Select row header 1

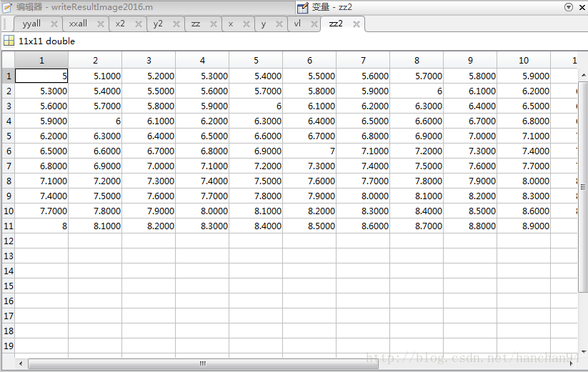coord(9,76)
